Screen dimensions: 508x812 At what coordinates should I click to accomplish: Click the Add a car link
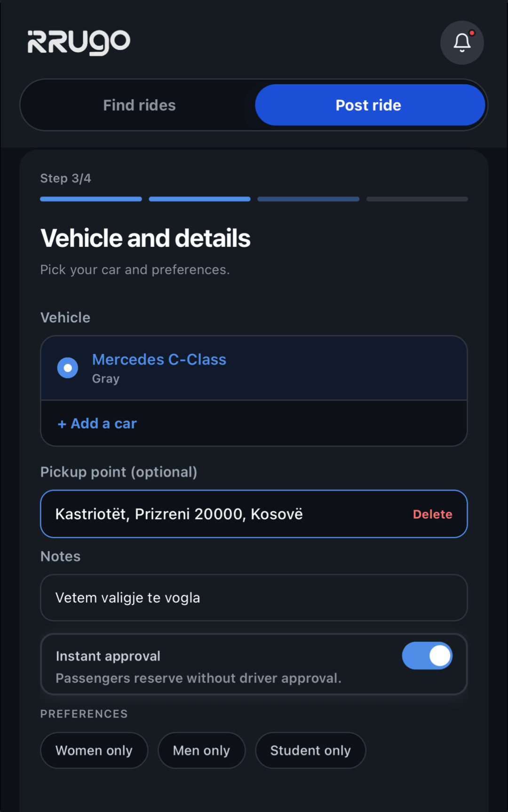103,424
